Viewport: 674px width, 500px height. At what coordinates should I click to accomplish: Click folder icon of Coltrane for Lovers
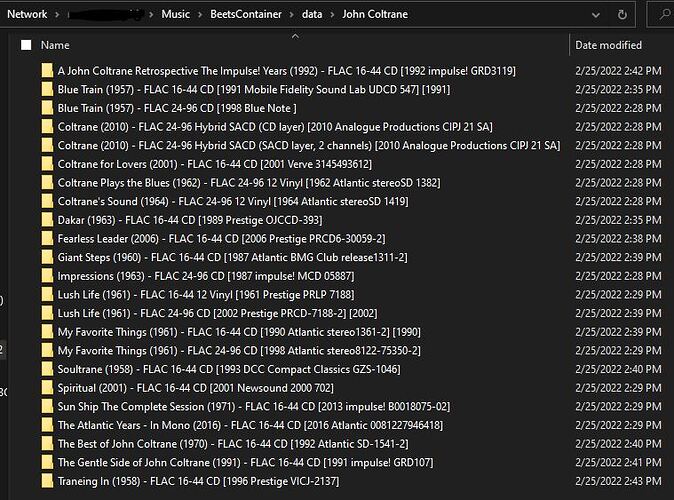(47, 164)
